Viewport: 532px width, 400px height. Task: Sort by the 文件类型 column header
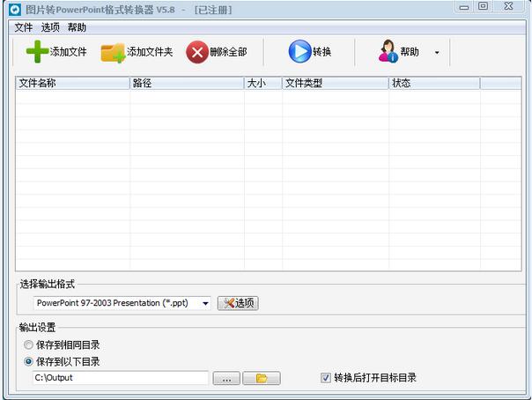[336, 83]
